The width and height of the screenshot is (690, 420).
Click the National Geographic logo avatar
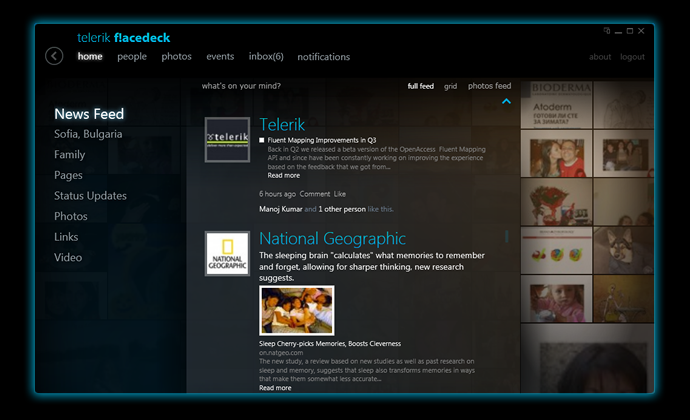coord(227,254)
